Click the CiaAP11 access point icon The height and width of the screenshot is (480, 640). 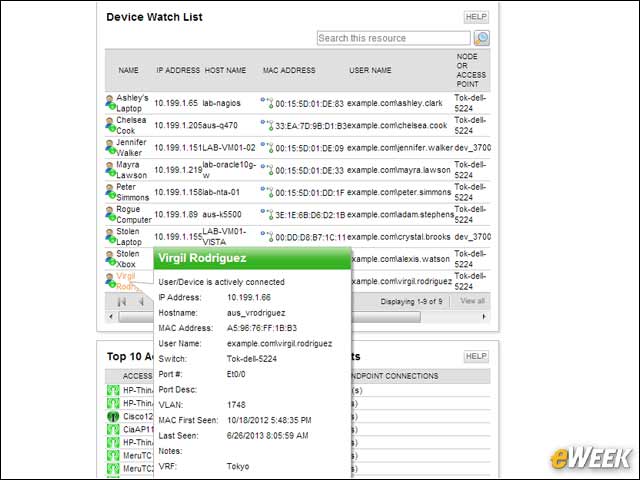[x=113, y=429]
